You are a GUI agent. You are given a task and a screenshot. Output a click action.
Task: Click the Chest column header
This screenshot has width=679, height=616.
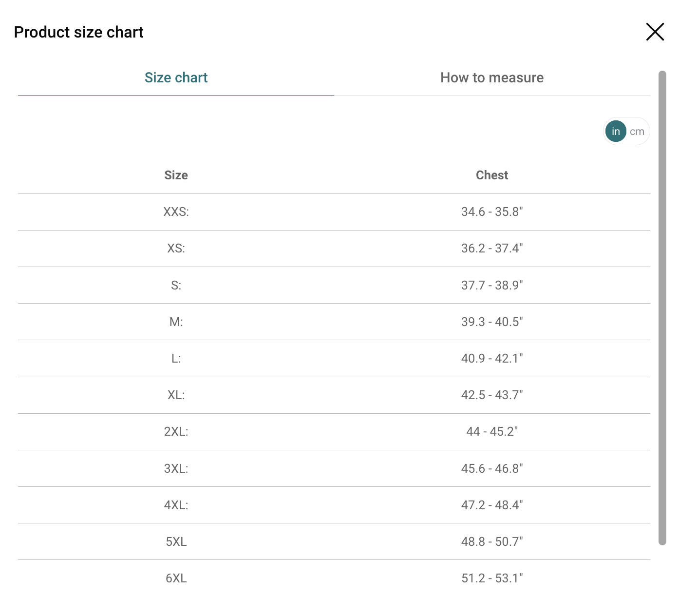[x=492, y=175]
